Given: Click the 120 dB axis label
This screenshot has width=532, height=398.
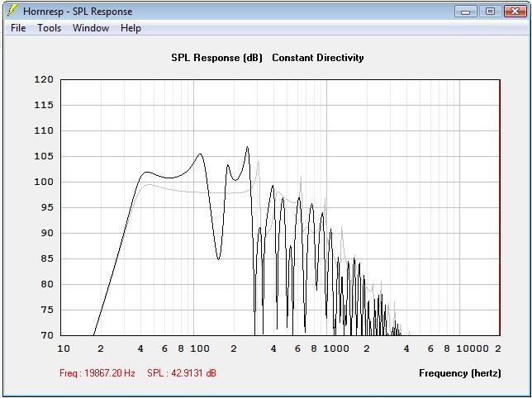Looking at the screenshot, I should (44, 79).
